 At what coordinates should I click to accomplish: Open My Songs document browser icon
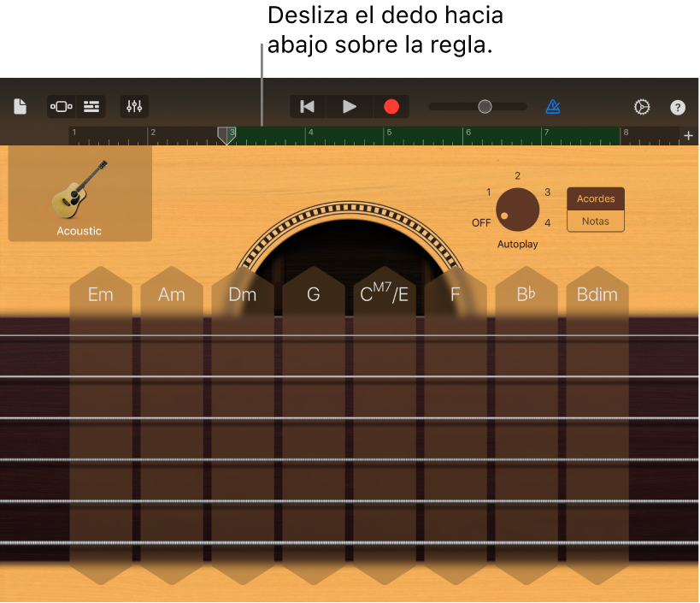point(21,106)
